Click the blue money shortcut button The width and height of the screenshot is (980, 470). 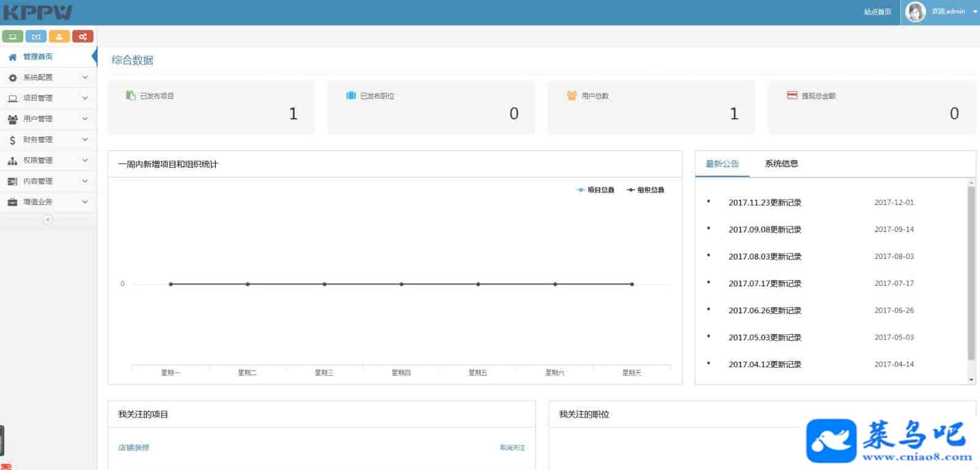click(36, 37)
